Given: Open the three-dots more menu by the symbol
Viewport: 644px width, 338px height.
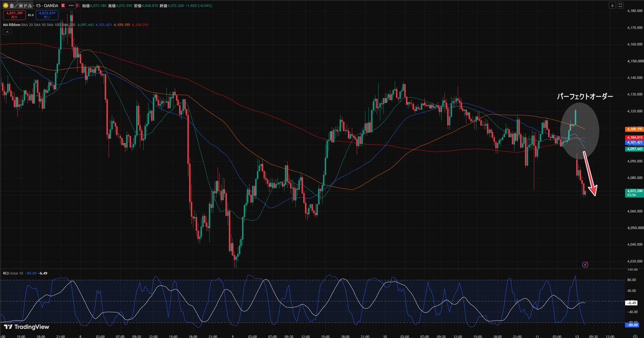Looking at the screenshot, I should 71,5.
